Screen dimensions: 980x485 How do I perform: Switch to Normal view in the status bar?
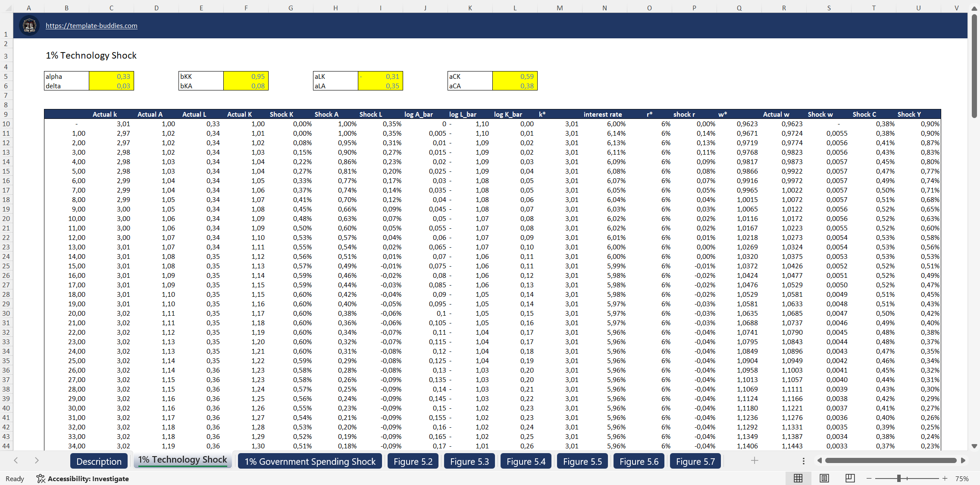[x=798, y=478]
